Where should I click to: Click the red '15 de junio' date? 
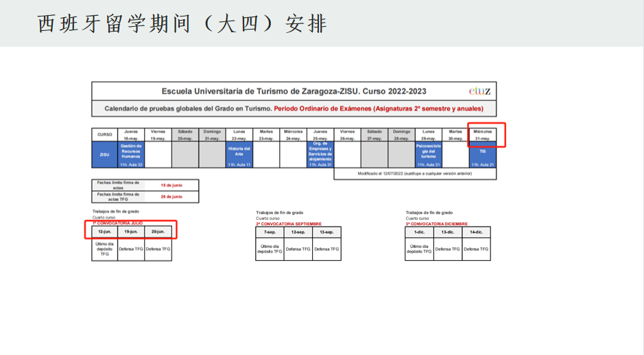(x=171, y=185)
